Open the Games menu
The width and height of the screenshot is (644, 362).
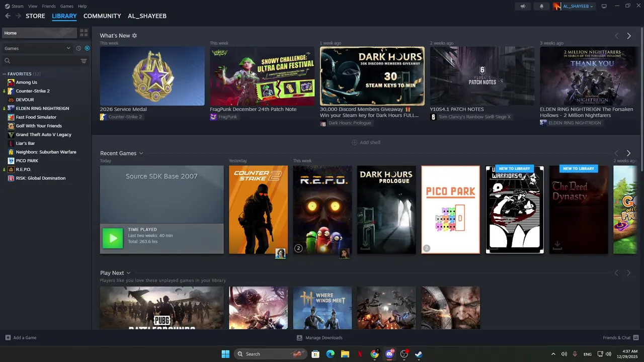click(x=66, y=6)
